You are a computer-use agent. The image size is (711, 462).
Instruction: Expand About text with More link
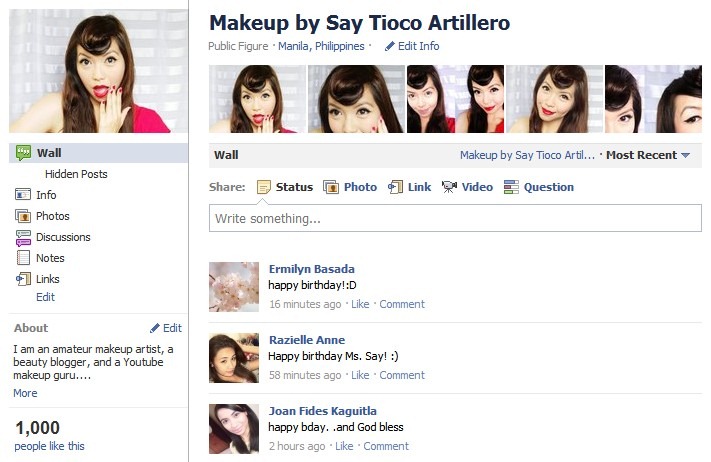click(x=25, y=393)
